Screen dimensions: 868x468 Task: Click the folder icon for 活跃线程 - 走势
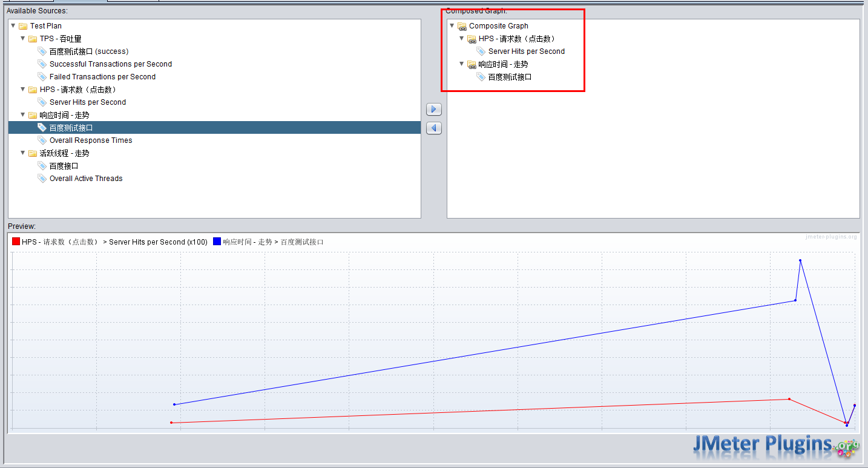(33, 153)
